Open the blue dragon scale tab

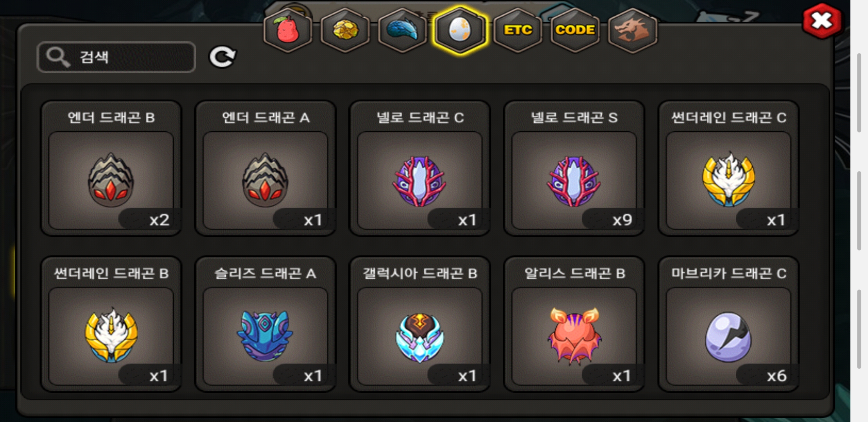coord(403,30)
